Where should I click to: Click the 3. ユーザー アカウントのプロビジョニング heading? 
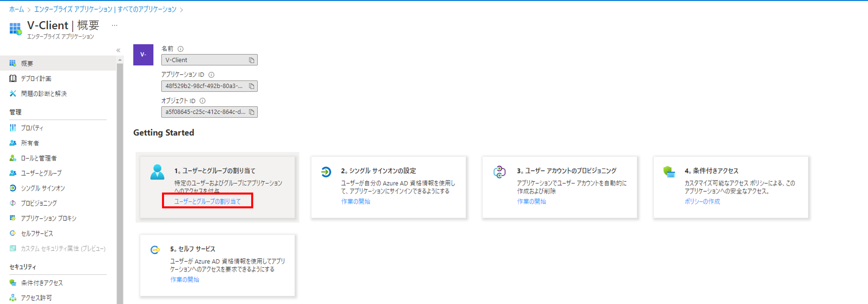tap(567, 171)
